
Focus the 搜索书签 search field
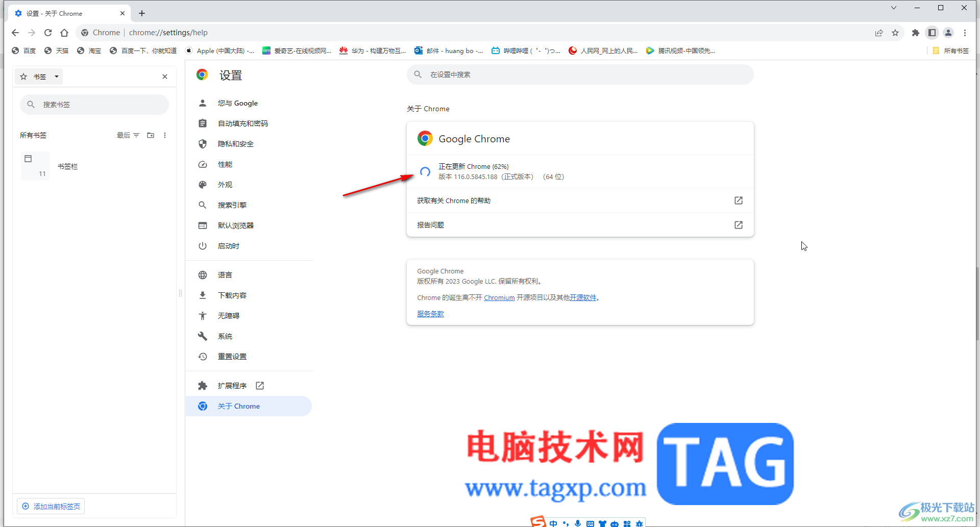tap(94, 105)
